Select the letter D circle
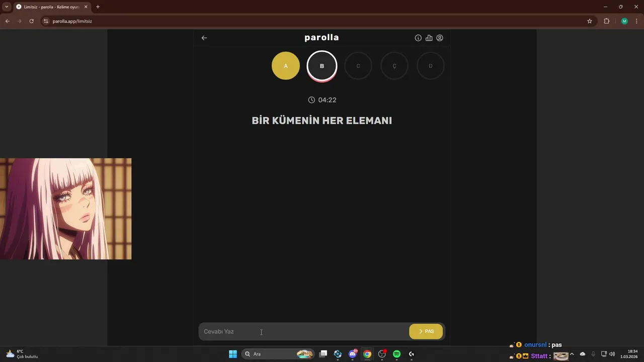This screenshot has width=644, height=362. tap(431, 66)
